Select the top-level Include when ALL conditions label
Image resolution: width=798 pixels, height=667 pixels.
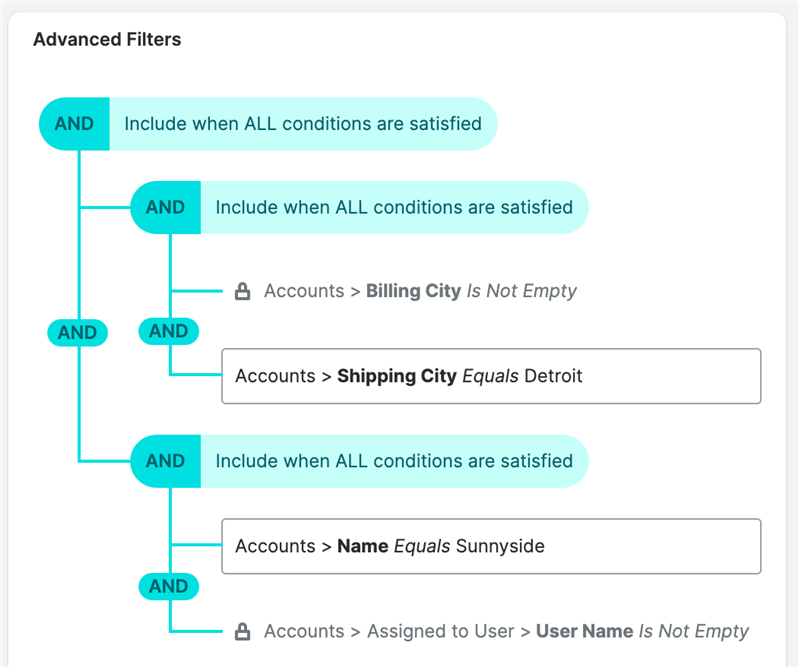(x=302, y=124)
